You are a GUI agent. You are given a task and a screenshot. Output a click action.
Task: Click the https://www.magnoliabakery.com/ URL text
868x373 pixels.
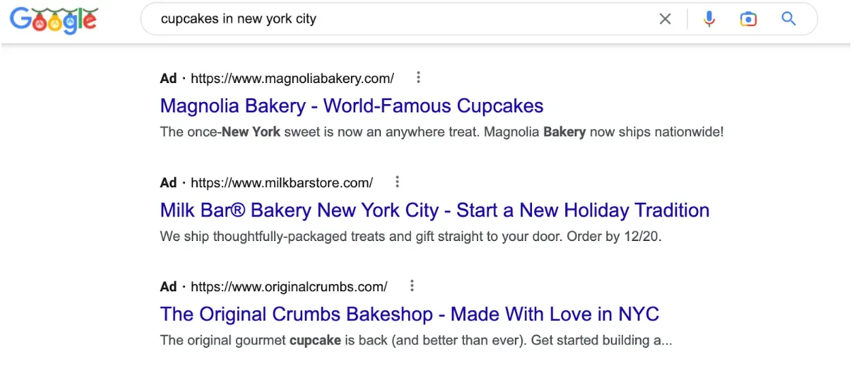293,78
